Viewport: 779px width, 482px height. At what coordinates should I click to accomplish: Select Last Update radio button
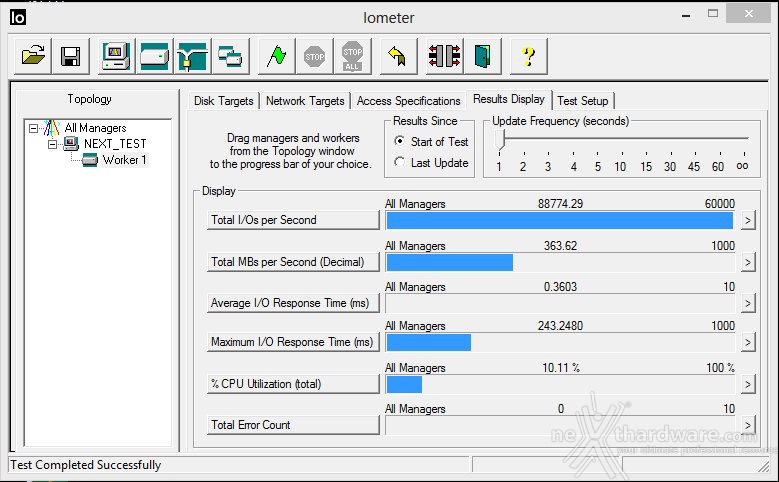click(399, 162)
